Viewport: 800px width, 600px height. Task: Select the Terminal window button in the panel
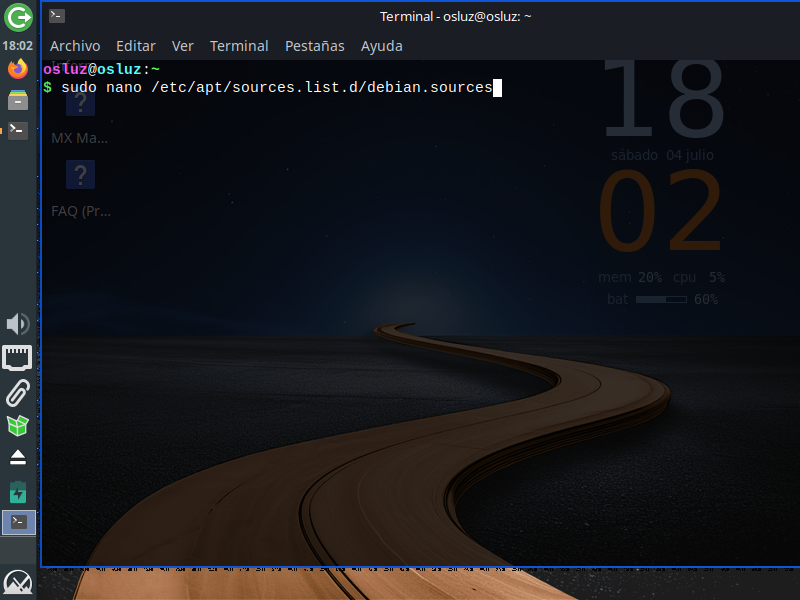pyautogui.click(x=19, y=522)
